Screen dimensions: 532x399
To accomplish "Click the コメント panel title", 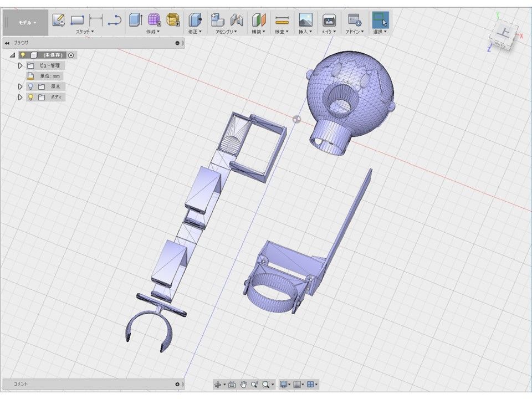I will point(21,384).
